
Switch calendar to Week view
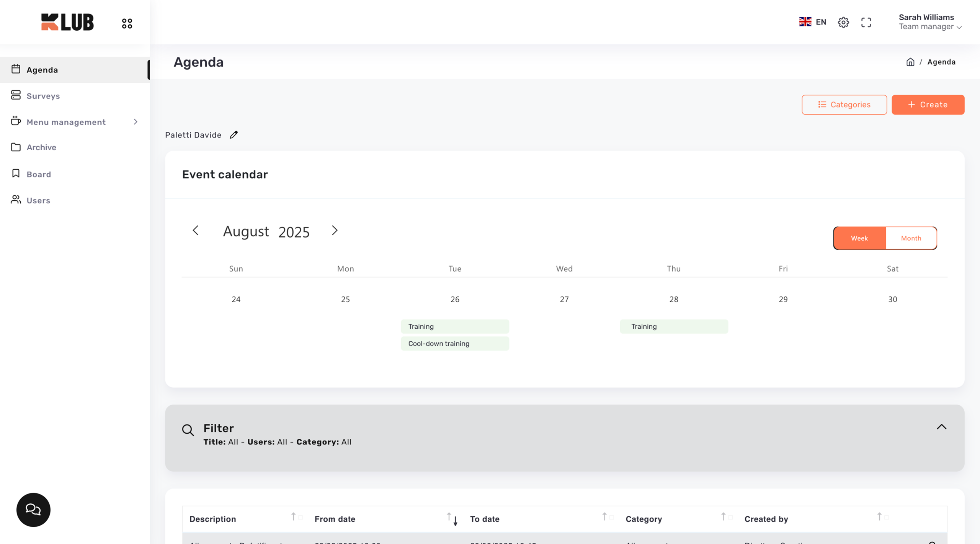859,238
